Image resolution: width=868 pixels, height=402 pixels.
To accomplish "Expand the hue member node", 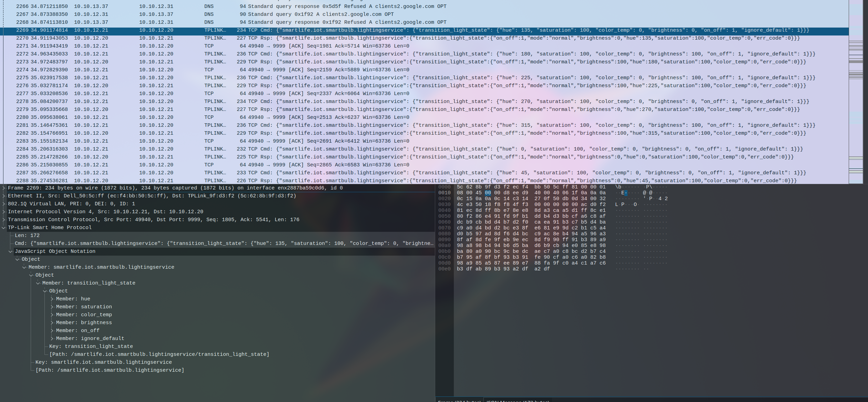I will coord(52,299).
